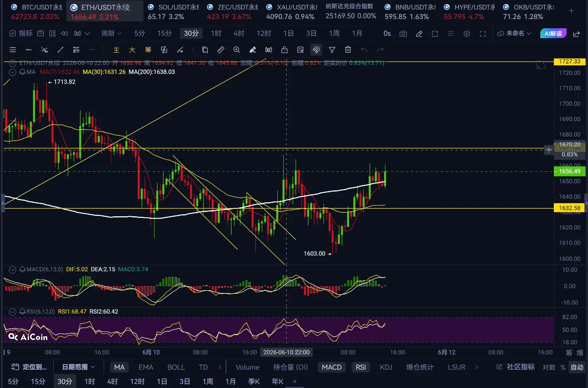Select 季K in bottom interval bar
The height and width of the screenshot is (388, 588).
(254, 382)
